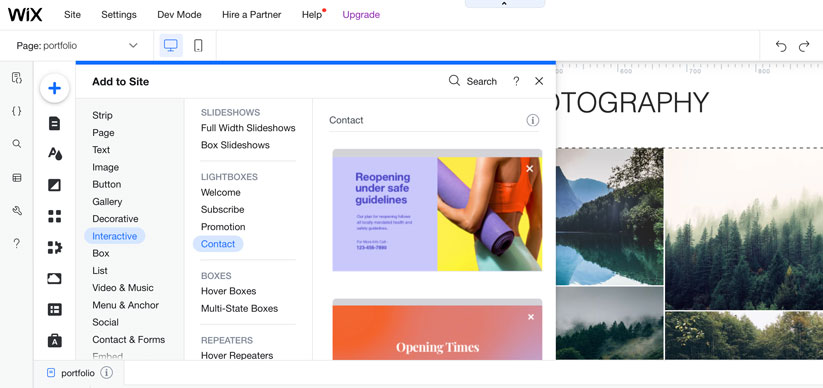The image size is (823, 388).
Task: Choose Multi-State Boxes
Action: pos(239,308)
